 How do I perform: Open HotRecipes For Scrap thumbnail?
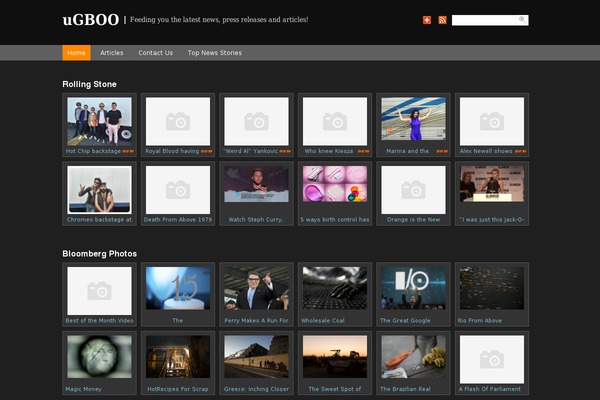(x=178, y=357)
